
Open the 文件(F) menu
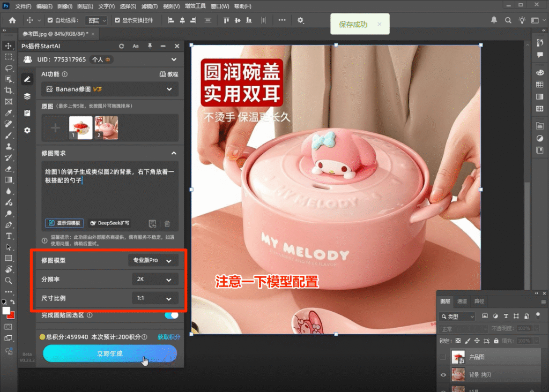click(23, 6)
